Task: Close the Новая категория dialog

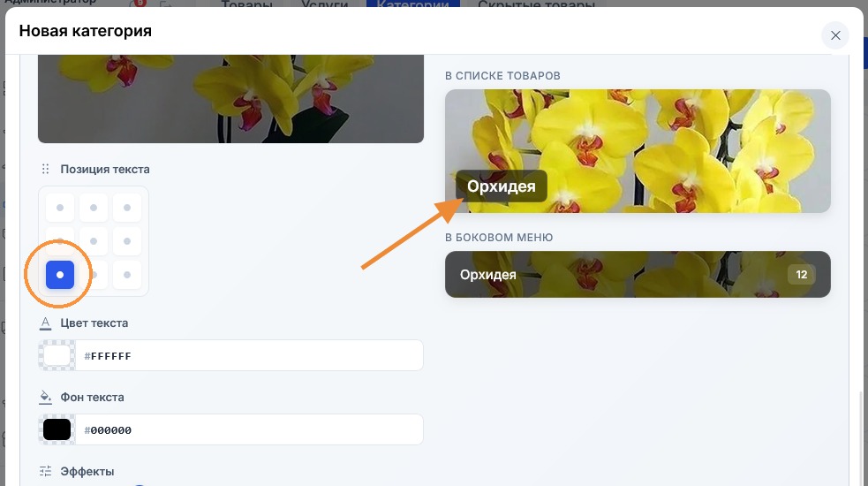Action: [x=835, y=35]
